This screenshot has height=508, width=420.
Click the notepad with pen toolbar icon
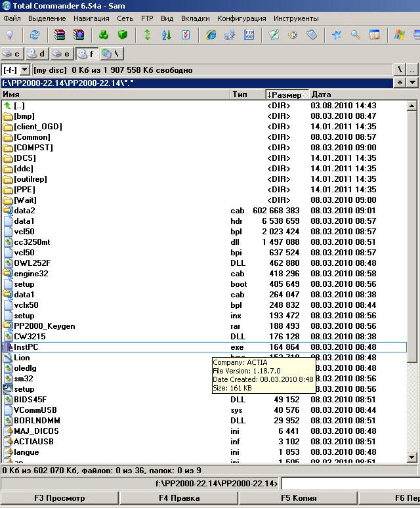coord(274,35)
